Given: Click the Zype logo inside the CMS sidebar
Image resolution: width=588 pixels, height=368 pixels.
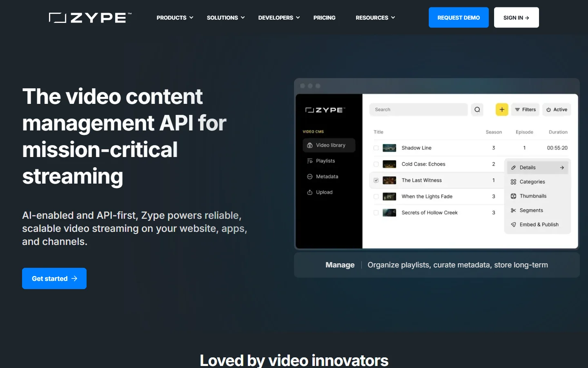Looking at the screenshot, I should [x=325, y=110].
